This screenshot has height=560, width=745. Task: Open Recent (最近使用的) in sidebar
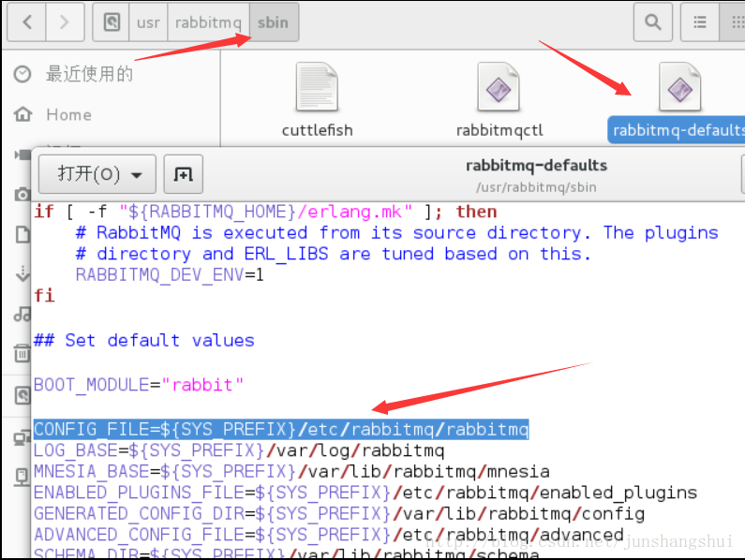(89, 74)
